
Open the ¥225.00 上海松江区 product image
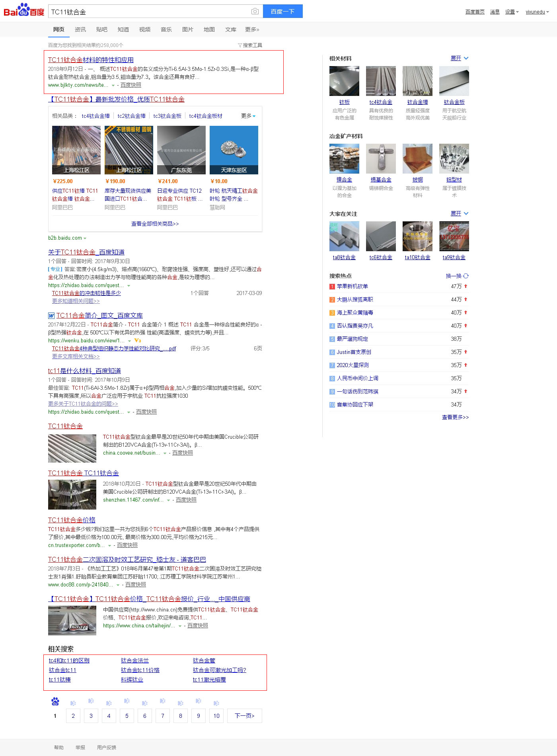coord(76,150)
